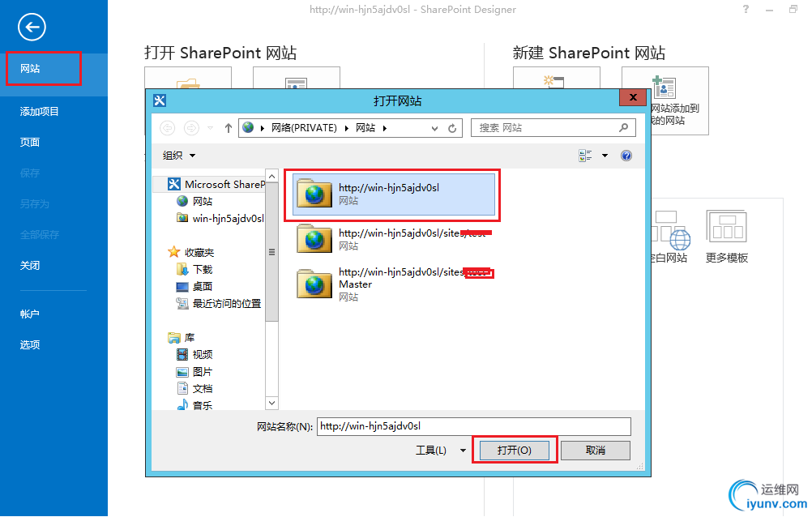This screenshot has width=812, height=517.
Task: Click the 打开(O) button
Action: point(515,451)
